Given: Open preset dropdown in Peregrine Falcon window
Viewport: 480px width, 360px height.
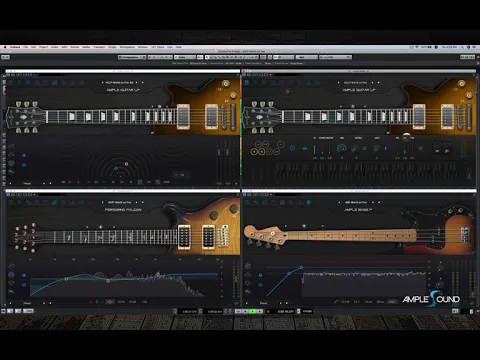Looking at the screenshot, I should coord(143,202).
